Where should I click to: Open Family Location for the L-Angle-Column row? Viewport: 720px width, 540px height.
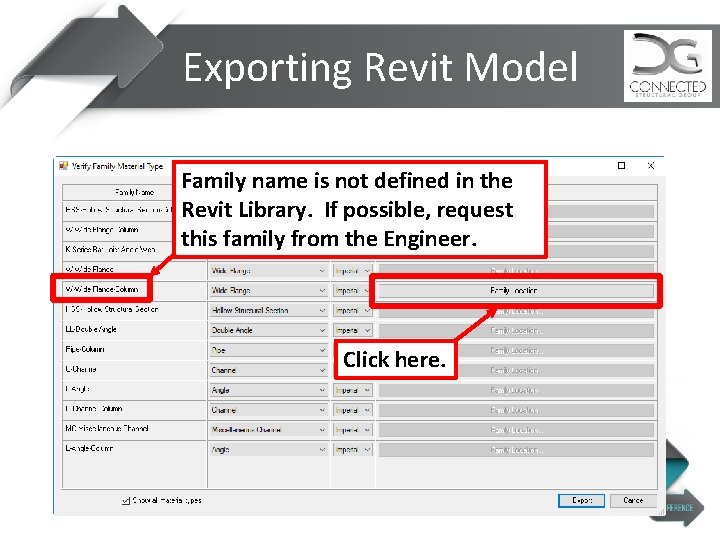(x=516, y=450)
